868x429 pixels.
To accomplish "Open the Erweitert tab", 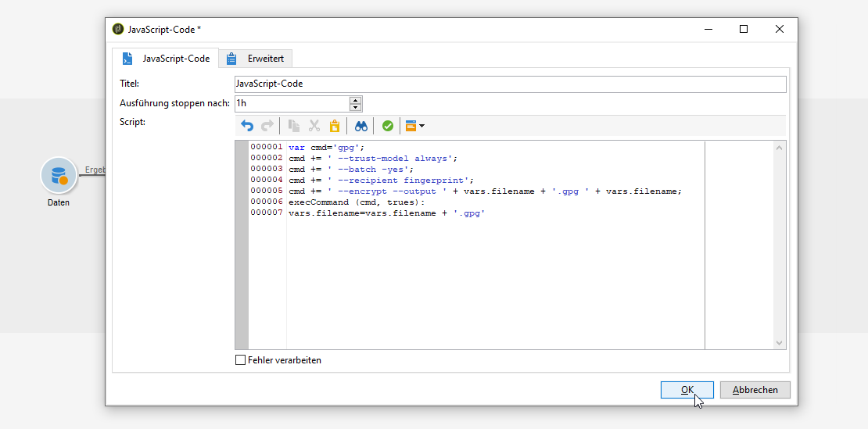I will pyautogui.click(x=255, y=58).
